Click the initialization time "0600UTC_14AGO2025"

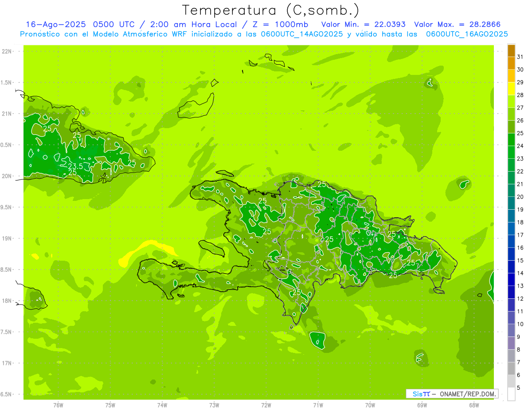tap(302, 34)
